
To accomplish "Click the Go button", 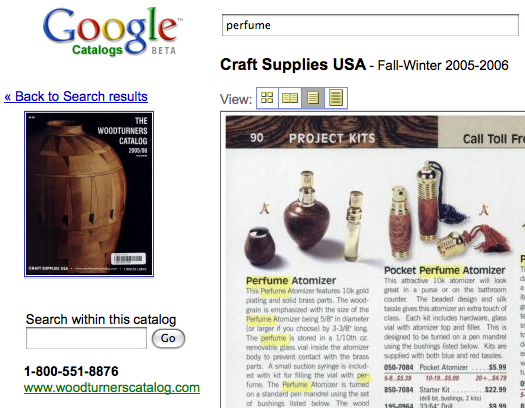I will click(168, 338).
